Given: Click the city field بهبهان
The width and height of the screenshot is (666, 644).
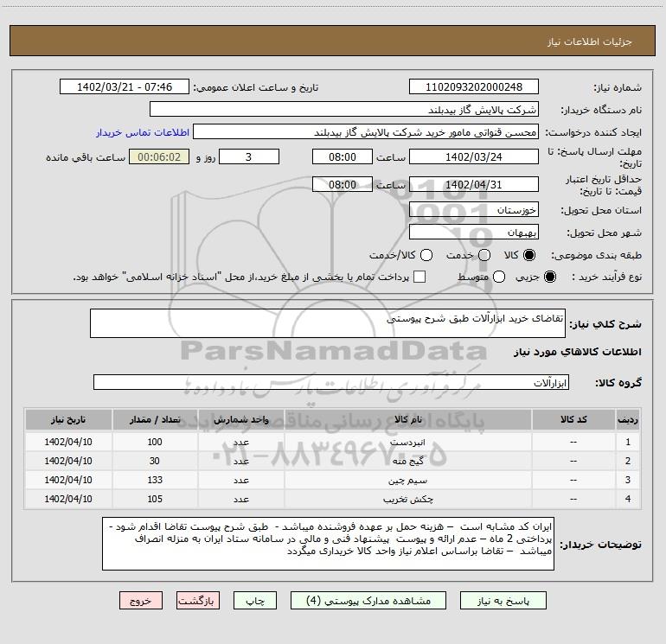Looking at the screenshot, I should tap(474, 232).
